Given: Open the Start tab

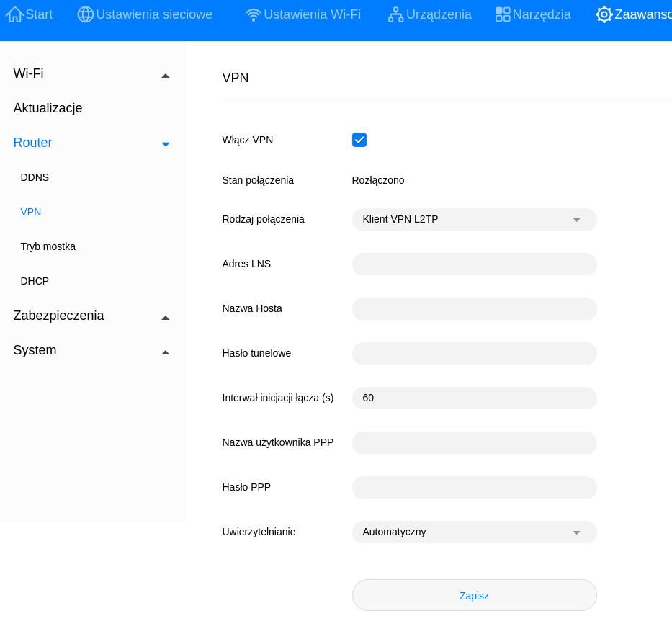Looking at the screenshot, I should (29, 14).
